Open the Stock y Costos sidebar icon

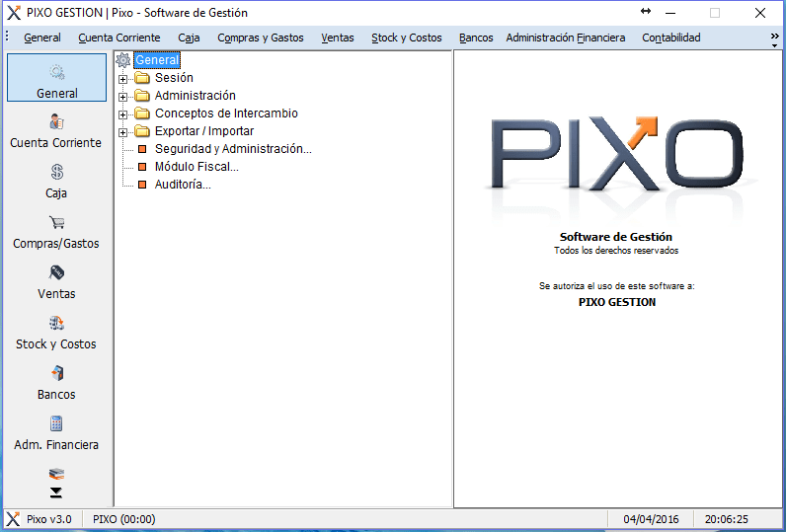point(56,323)
